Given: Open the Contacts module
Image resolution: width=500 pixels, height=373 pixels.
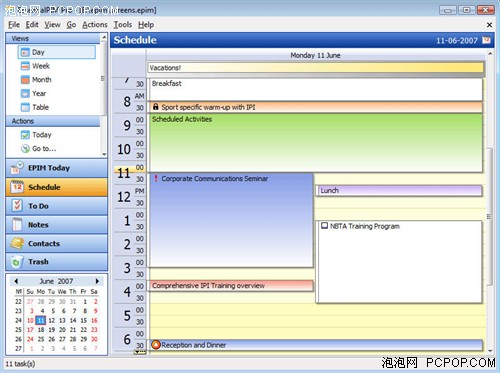Looking at the screenshot, I should pos(57,243).
